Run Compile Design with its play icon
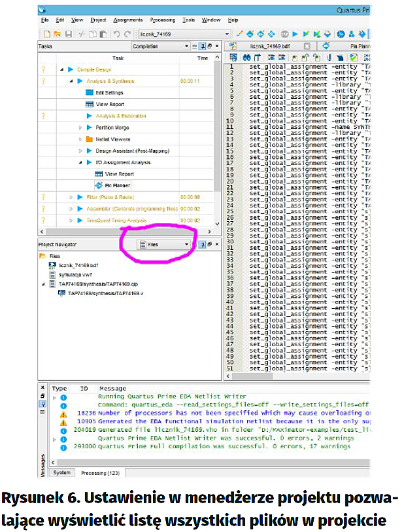 (71, 69)
